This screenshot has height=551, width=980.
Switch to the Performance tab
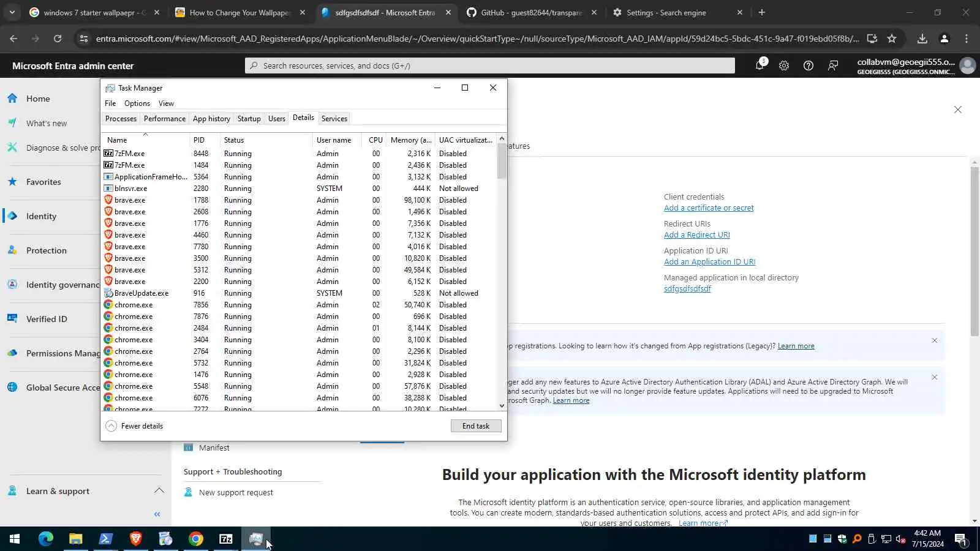[x=165, y=119]
